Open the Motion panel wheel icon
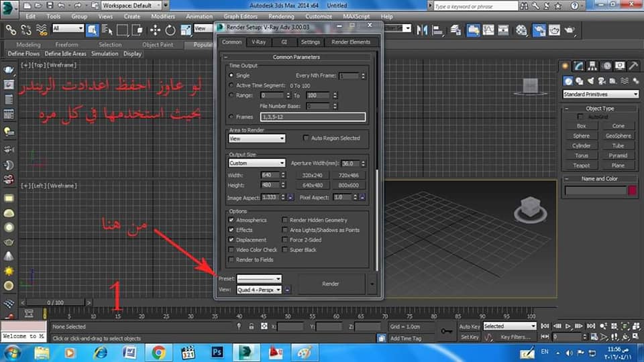This screenshot has width=644, height=362. pyautogui.click(x=606, y=66)
